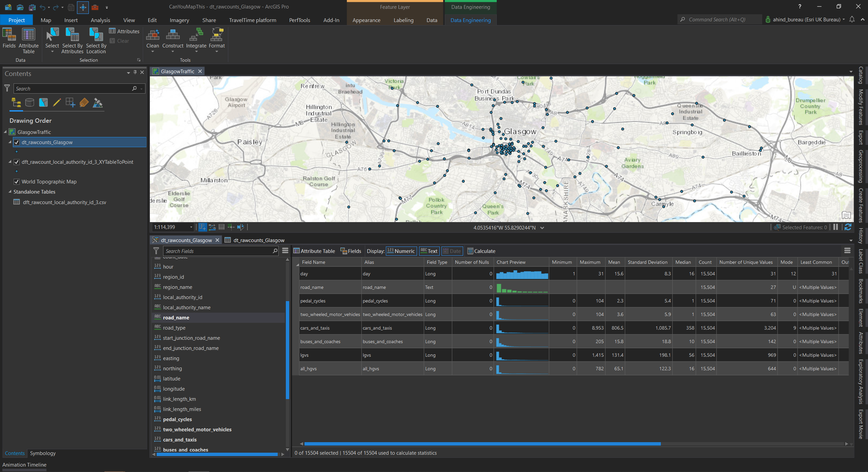Click the road_name field in the field list
868x472 pixels.
[x=176, y=317]
